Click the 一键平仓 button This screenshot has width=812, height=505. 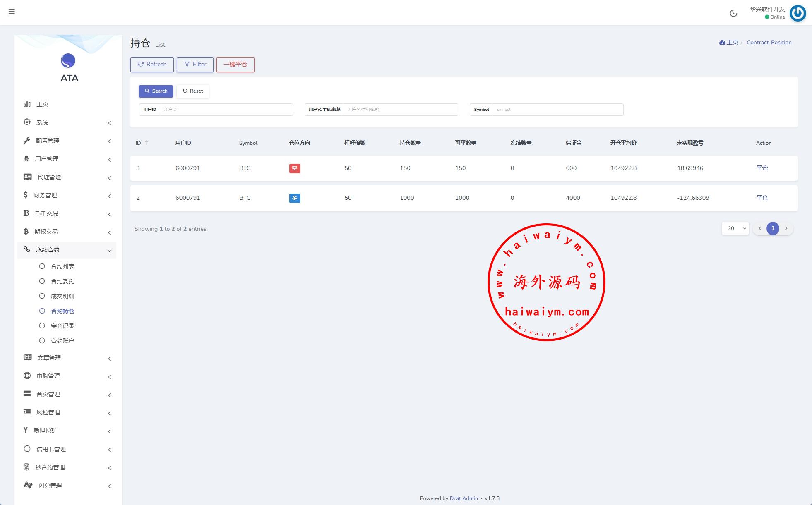coord(235,65)
